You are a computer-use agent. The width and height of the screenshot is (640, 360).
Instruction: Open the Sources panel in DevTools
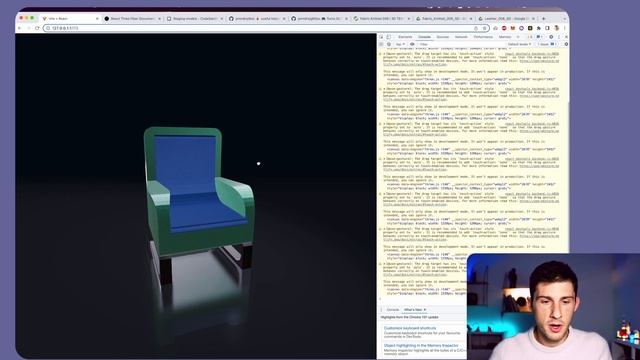[443, 37]
